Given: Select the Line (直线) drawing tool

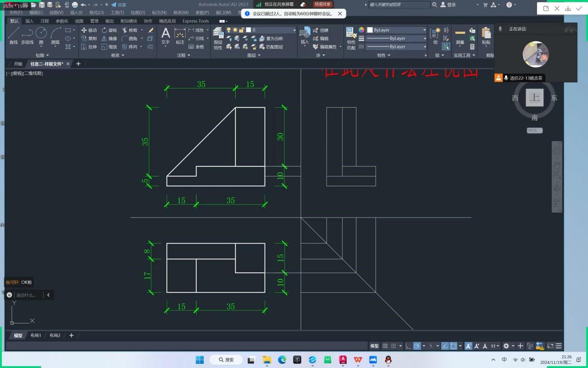Looking at the screenshot, I should point(13,36).
